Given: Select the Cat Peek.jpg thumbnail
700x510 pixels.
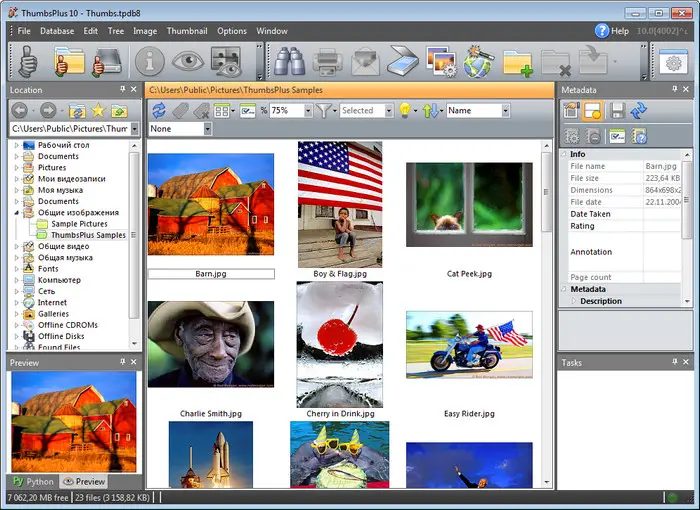Looking at the screenshot, I should tap(469, 205).
